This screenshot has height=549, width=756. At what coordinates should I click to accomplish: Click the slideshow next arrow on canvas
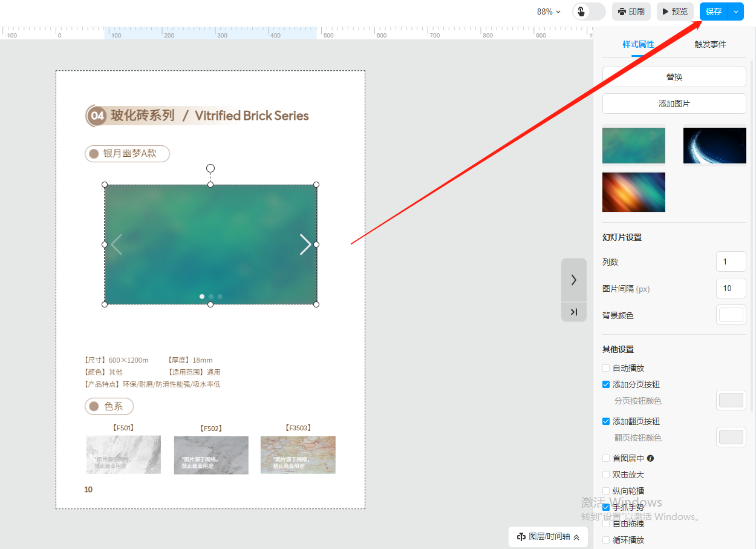(x=305, y=245)
